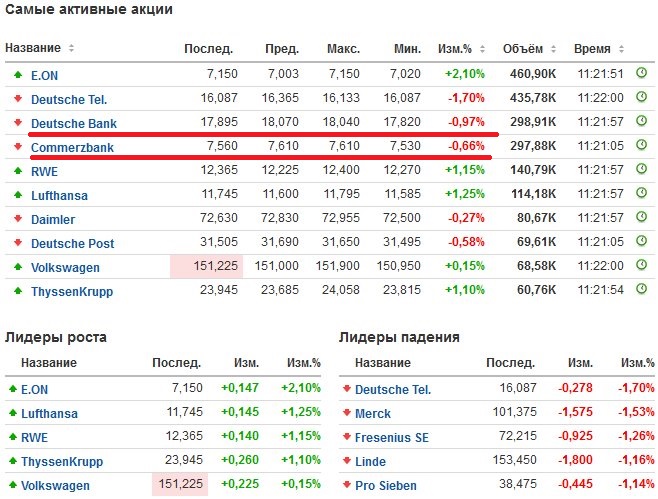Click the red down arrow beside Fresenius SE
658x499 pixels.
pos(347,438)
